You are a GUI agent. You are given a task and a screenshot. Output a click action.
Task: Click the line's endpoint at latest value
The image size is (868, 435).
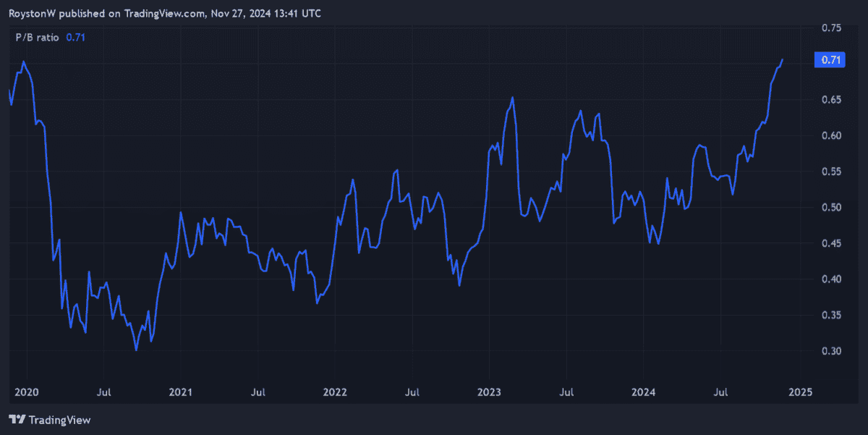[x=782, y=60]
